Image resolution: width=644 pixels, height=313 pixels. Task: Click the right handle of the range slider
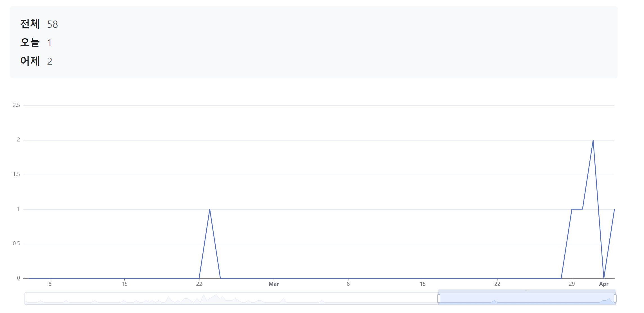point(615,298)
